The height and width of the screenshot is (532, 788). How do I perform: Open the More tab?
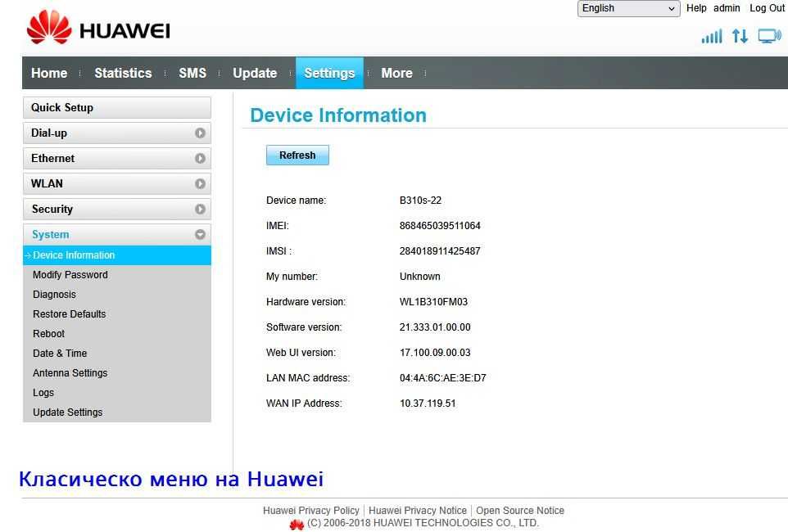tap(396, 74)
